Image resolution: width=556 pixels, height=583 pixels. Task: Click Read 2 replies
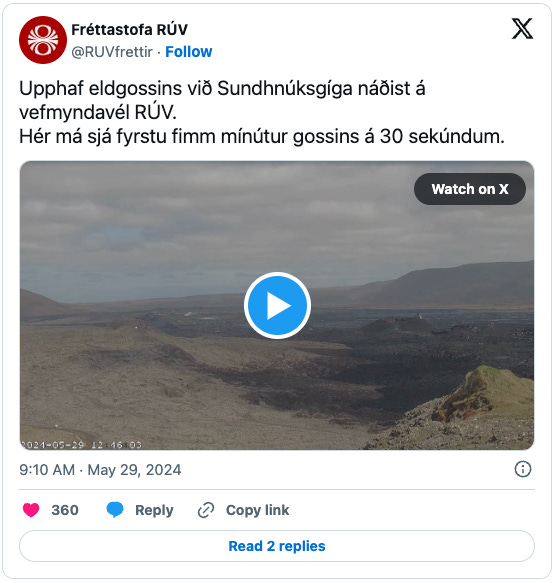pyautogui.click(x=277, y=546)
